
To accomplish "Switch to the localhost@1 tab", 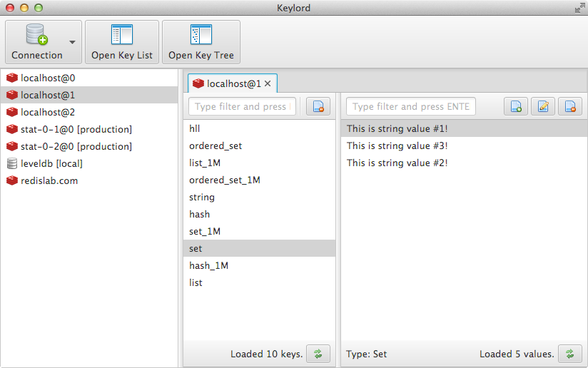I will click(x=233, y=83).
